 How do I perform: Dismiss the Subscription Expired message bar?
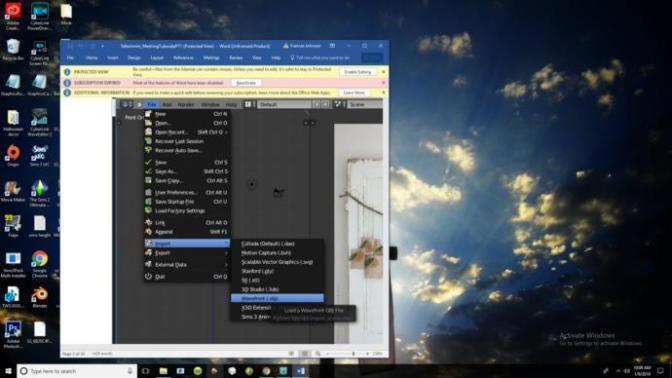tap(384, 83)
